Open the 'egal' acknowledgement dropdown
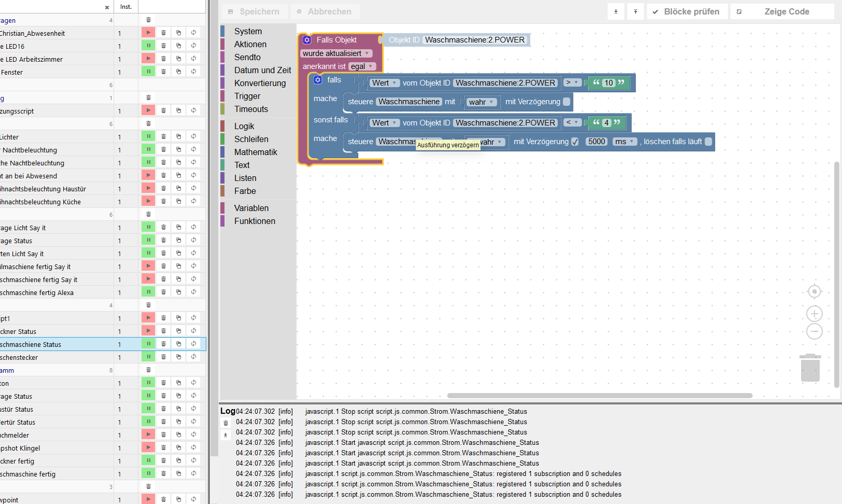The image size is (842, 504). click(362, 66)
